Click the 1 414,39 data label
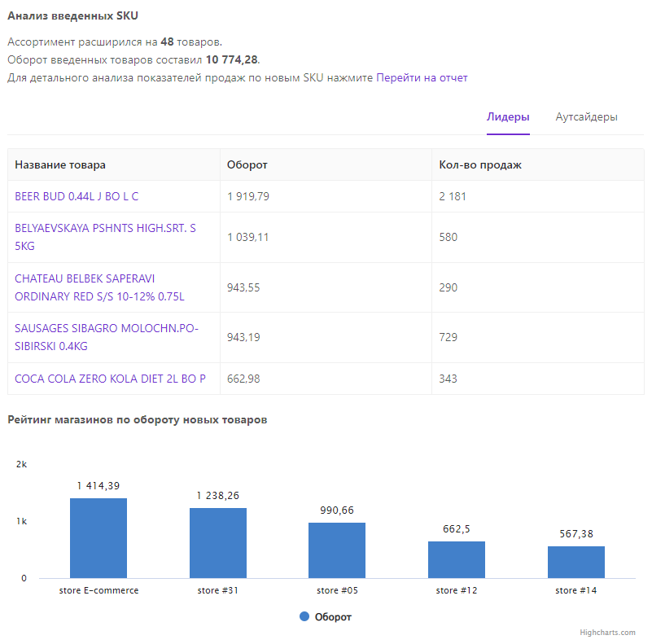 pos(98,486)
